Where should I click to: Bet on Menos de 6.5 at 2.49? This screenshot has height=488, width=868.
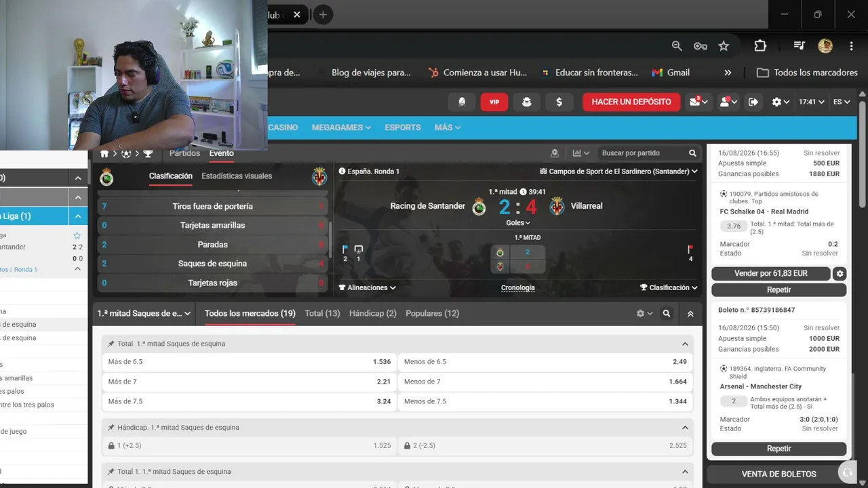coord(546,362)
